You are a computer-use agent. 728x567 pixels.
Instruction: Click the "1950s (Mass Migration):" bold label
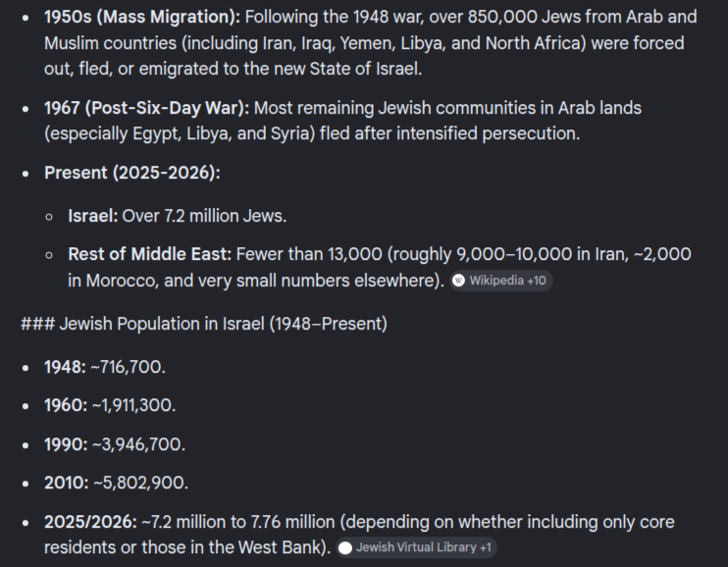(142, 18)
